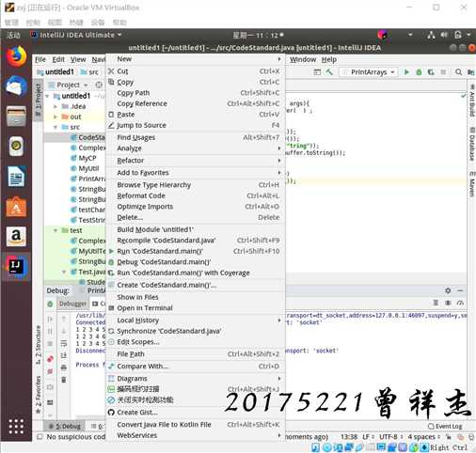
Task: Choose Jump to Source
Action: 195,125
